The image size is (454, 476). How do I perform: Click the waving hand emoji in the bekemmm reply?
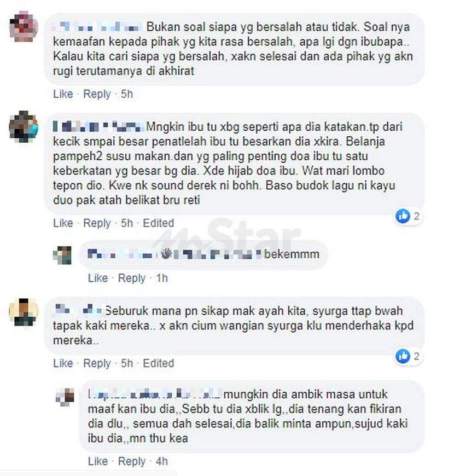pyautogui.click(x=166, y=254)
